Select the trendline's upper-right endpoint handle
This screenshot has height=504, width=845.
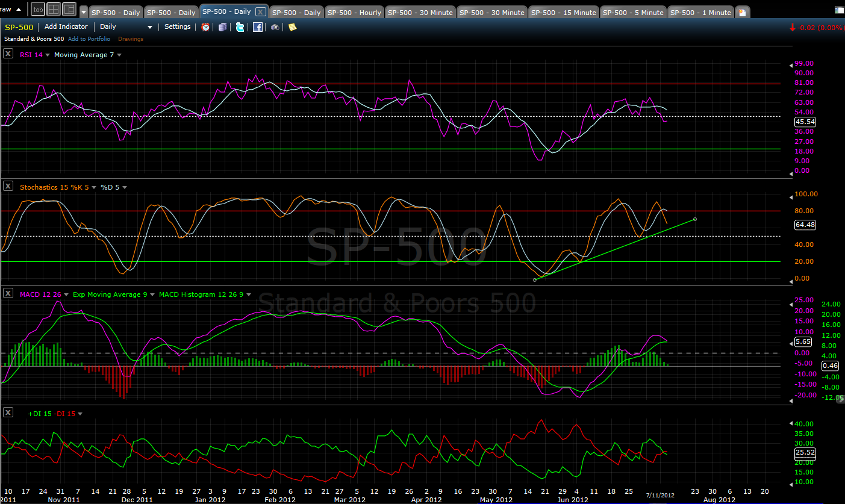[695, 219]
